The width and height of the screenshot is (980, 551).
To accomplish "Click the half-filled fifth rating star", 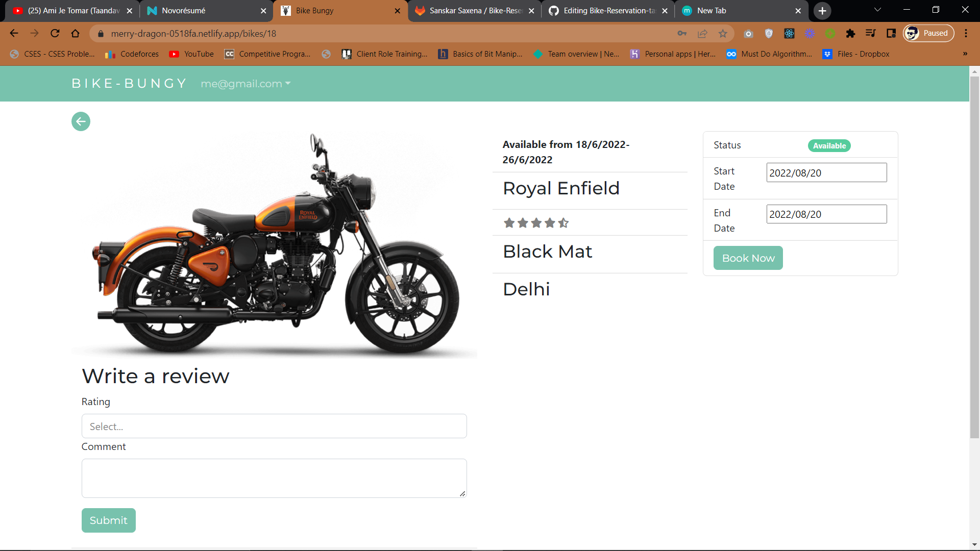I will [563, 222].
